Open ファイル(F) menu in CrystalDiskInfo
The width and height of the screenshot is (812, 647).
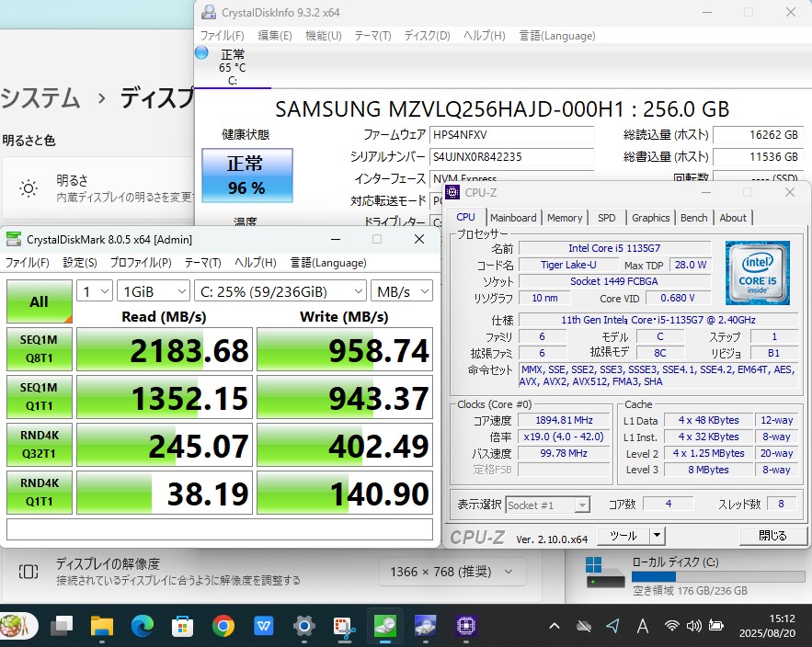pyautogui.click(x=223, y=36)
